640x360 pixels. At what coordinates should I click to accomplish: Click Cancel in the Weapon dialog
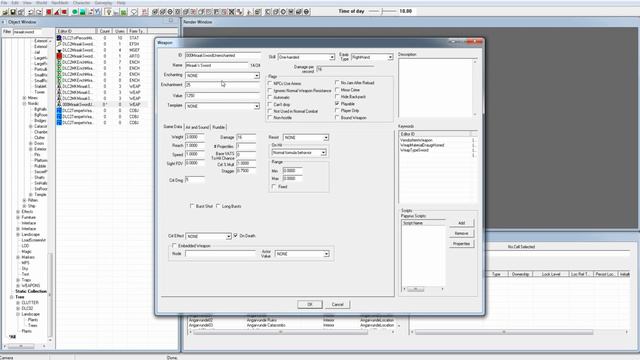(338, 304)
